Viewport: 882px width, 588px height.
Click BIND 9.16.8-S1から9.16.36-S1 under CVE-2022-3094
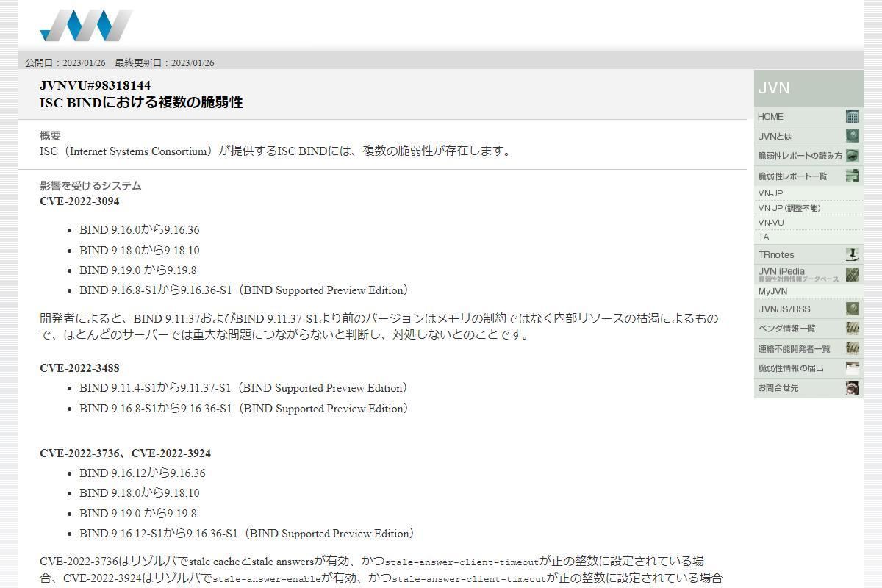coord(244,290)
